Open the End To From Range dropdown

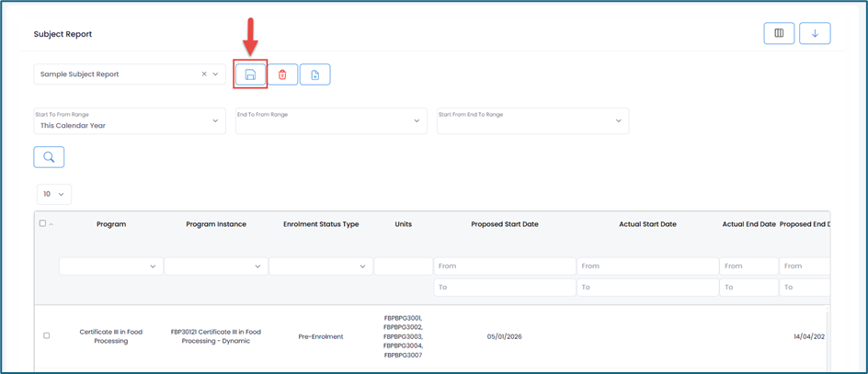(331, 120)
